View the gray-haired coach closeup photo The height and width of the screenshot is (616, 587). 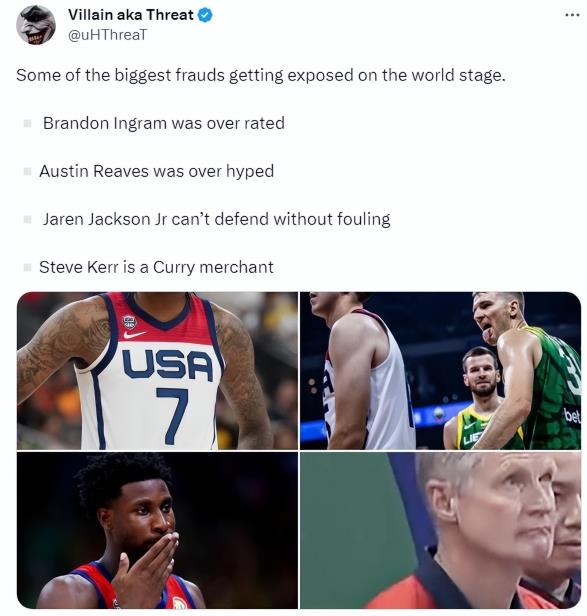(440, 530)
